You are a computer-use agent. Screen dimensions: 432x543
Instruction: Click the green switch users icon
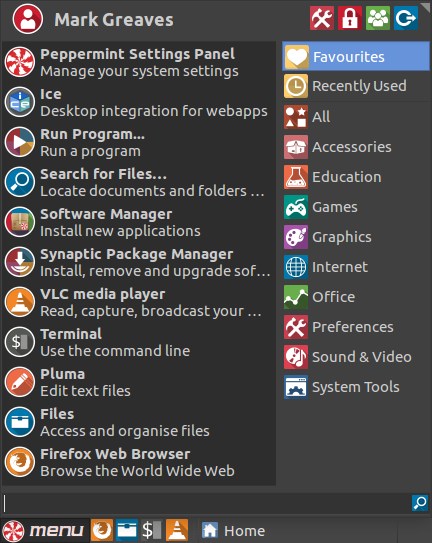pyautogui.click(x=378, y=18)
